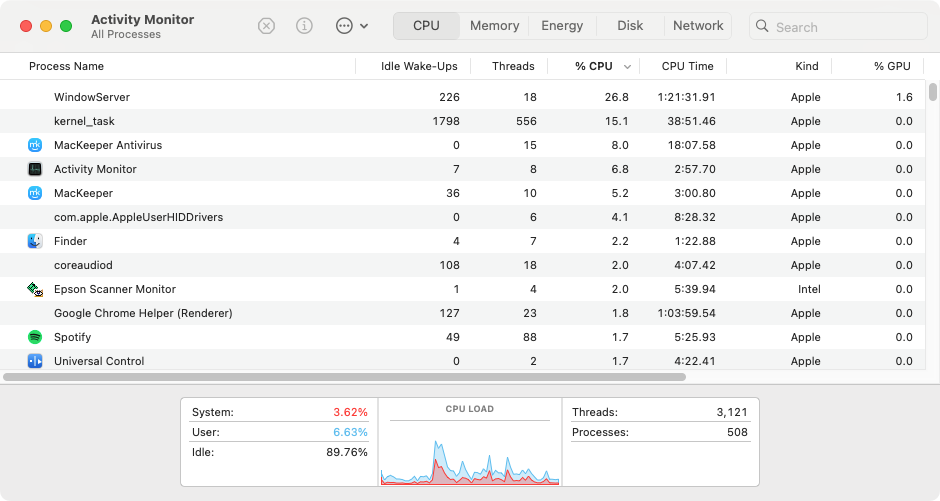Select the Spotify process name
The image size is (940, 501).
[x=73, y=337]
